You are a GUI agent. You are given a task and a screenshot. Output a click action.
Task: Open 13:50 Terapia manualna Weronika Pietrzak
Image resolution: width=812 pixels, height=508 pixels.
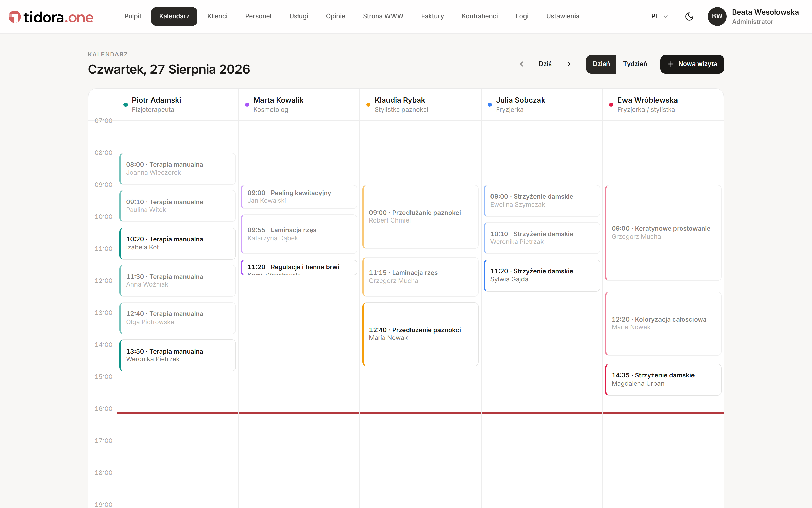(x=178, y=355)
